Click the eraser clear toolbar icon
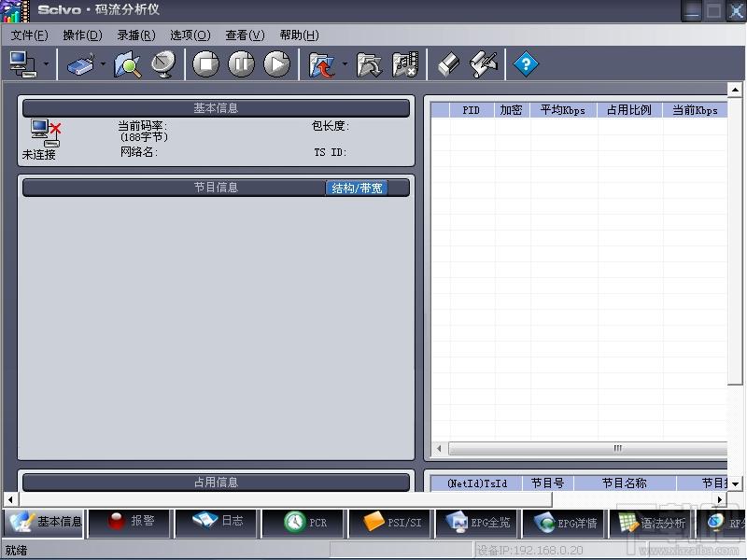Image resolution: width=747 pixels, height=560 pixels. pyautogui.click(x=448, y=63)
